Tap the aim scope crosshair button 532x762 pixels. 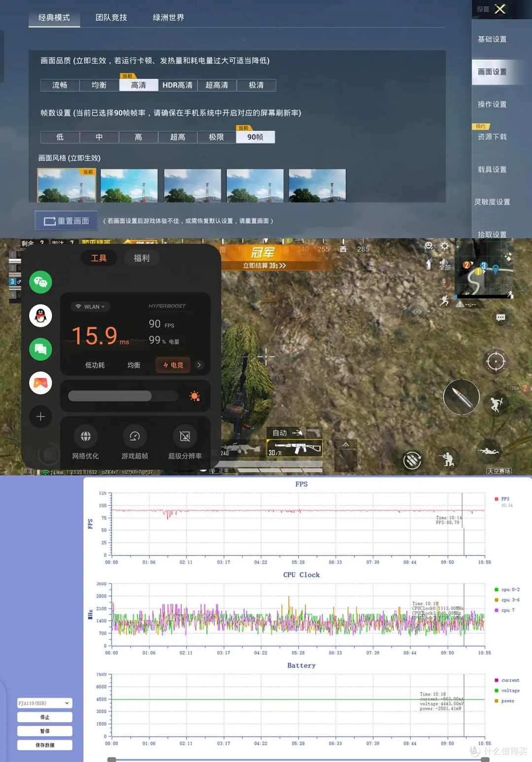(x=496, y=361)
